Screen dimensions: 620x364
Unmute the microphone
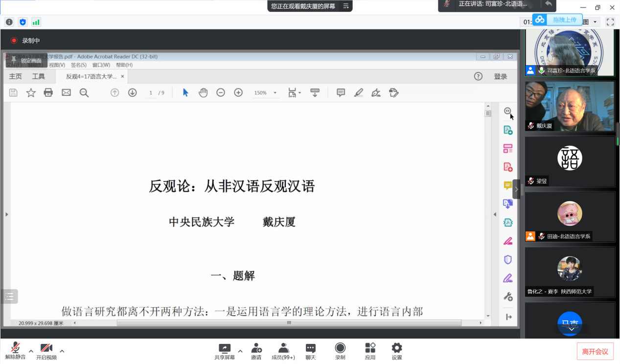tap(16, 348)
